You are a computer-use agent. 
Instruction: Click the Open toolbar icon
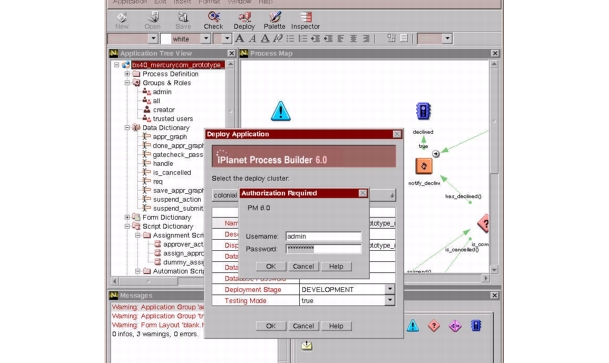coord(152,21)
